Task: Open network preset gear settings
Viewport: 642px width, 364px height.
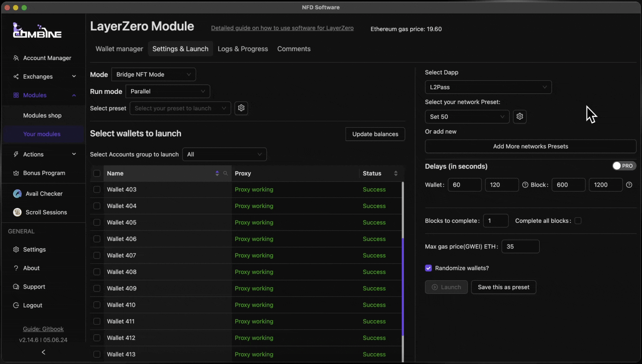Action: pos(520,117)
